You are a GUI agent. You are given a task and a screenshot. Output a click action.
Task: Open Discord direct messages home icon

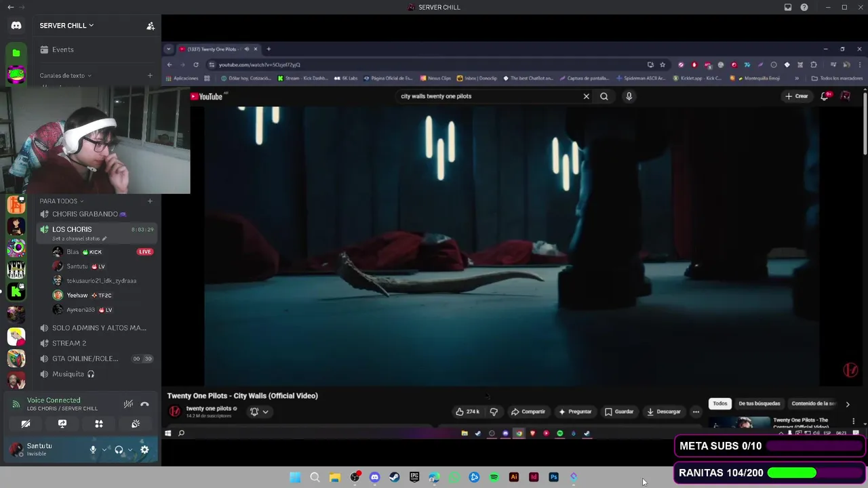[x=16, y=26]
